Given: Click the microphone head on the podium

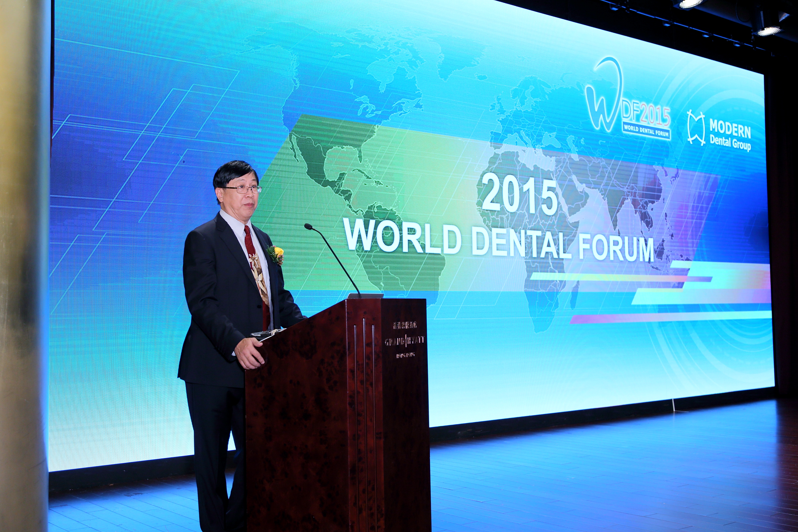Looking at the screenshot, I should point(308,226).
